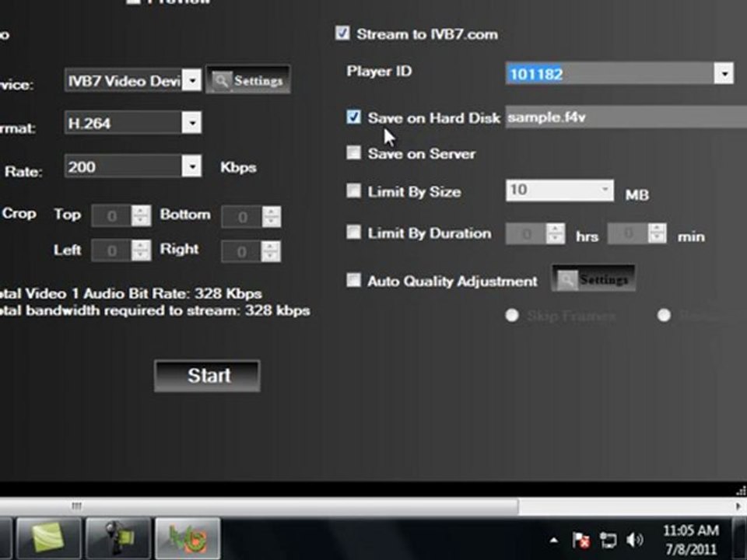Viewport: 747px width, 560px height.
Task: Expand the IVB7 Video Device dropdown
Action: (x=192, y=80)
